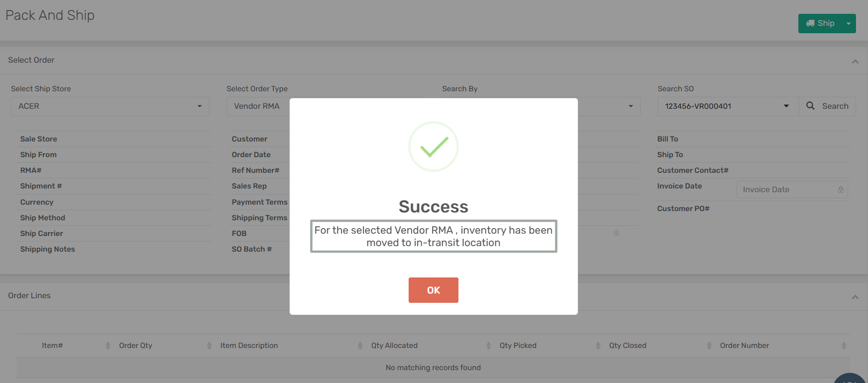Collapse the Select Order panel

point(855,61)
